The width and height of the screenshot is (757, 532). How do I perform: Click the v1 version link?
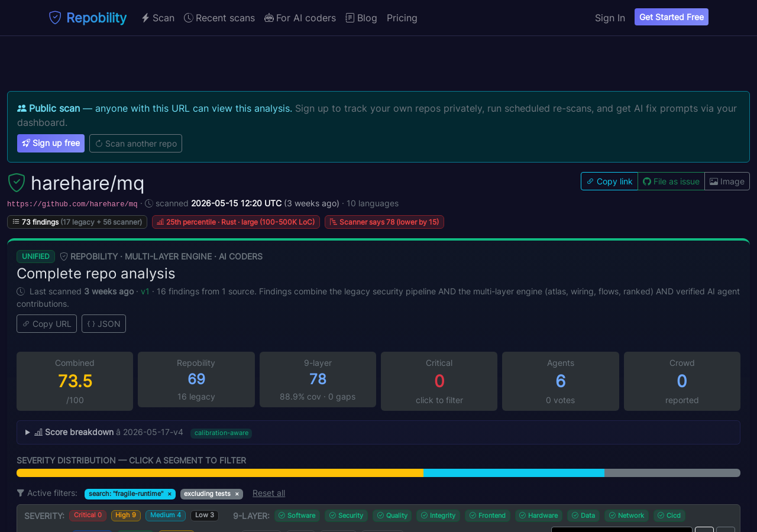coord(145,291)
